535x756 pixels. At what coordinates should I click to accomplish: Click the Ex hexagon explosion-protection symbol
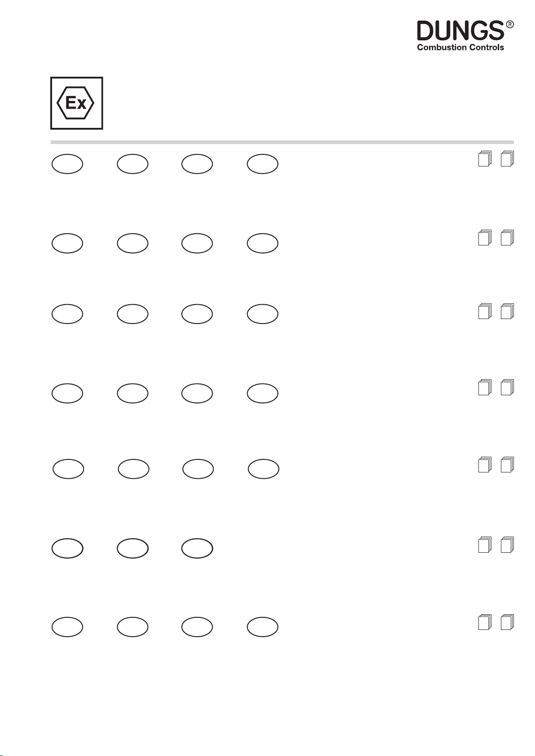pyautogui.click(x=76, y=103)
